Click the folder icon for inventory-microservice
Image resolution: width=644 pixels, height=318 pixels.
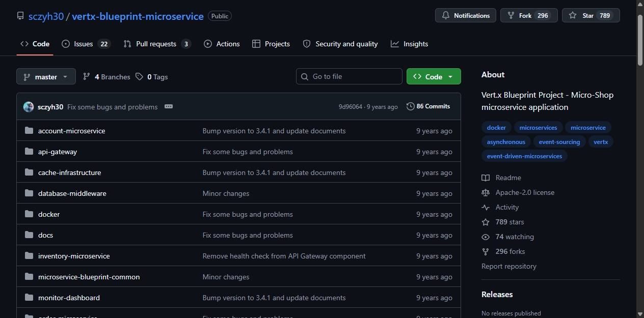tap(29, 256)
